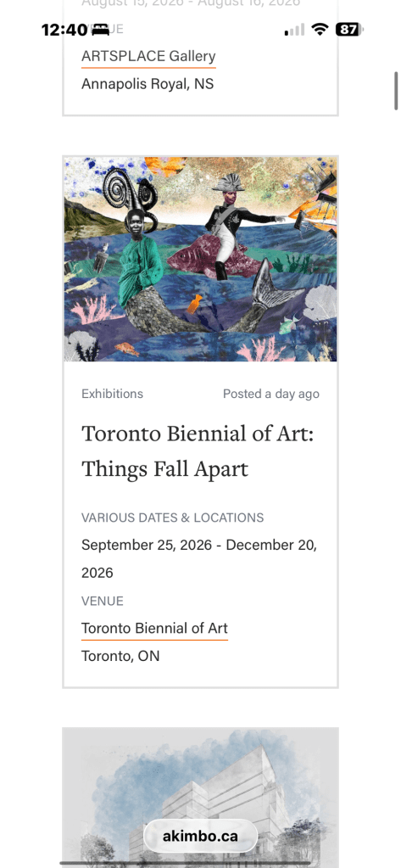The height and width of the screenshot is (868, 401).
Task: Tap the Venue label in the Toronto Biennial card
Action: click(x=103, y=601)
